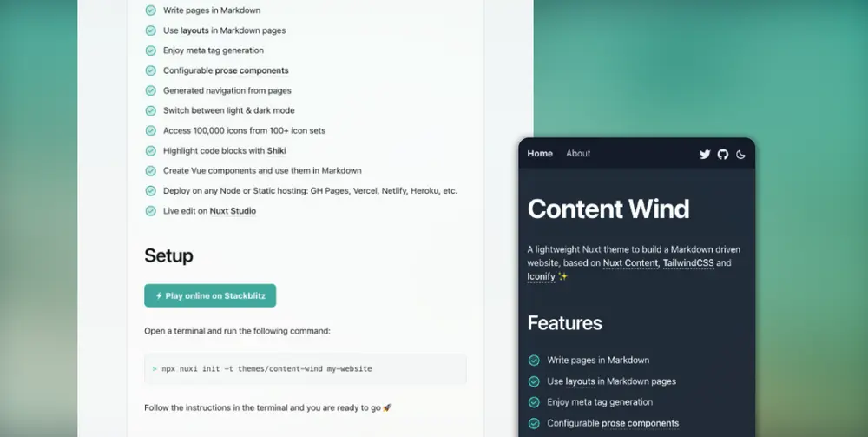Image resolution: width=868 pixels, height=437 pixels.
Task: Click the text 'Create Vue components and use them in Markdown'
Action: (x=262, y=170)
